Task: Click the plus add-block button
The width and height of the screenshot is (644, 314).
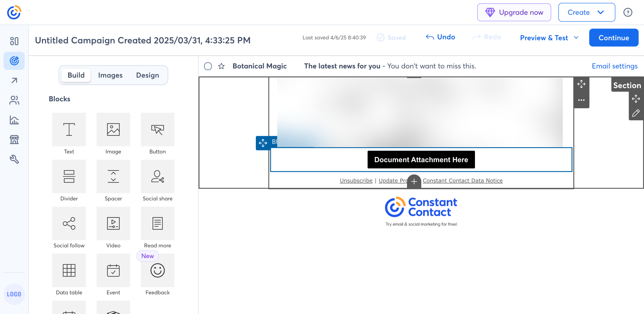Action: click(414, 181)
